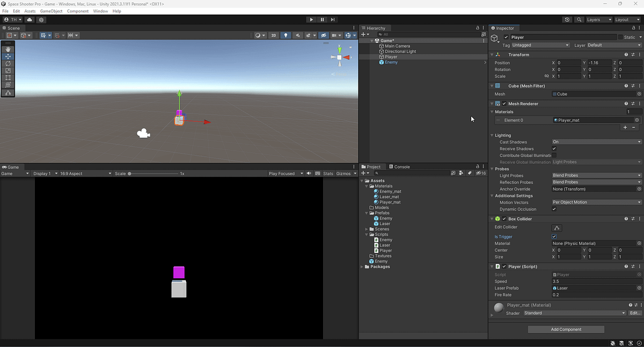This screenshot has height=347, width=644.
Task: Toggle 2D view mode in Scene
Action: [274, 35]
